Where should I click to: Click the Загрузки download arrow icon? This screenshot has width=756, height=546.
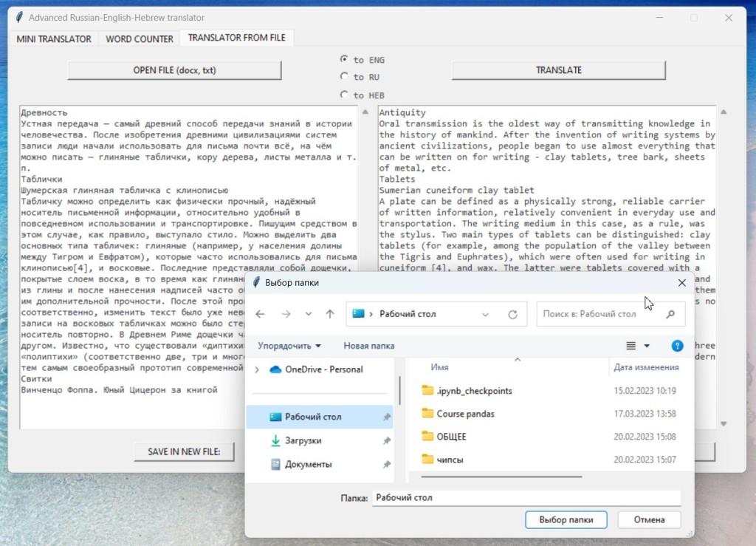[275, 440]
